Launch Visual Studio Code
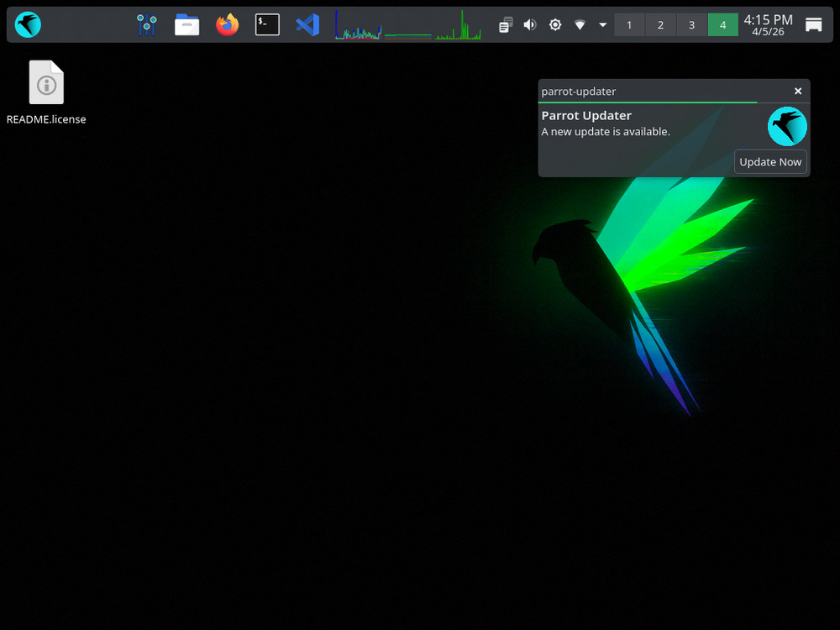840x630 pixels. (x=307, y=24)
